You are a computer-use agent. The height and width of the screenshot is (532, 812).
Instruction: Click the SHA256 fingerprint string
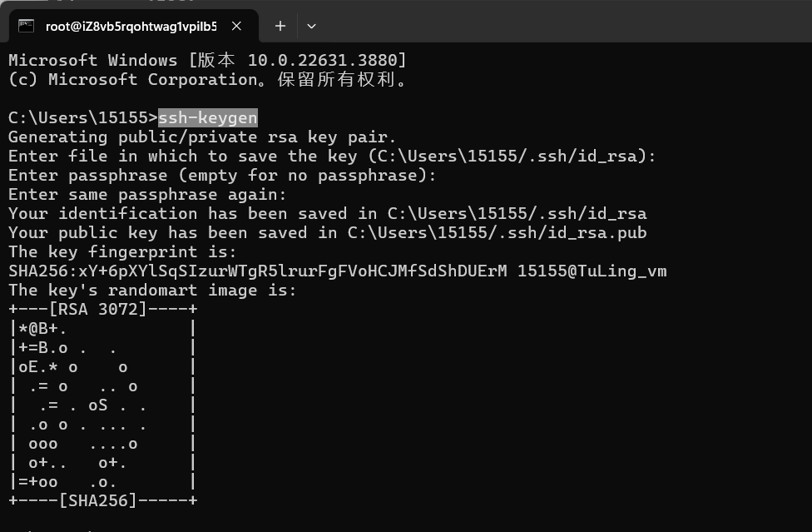[258, 271]
